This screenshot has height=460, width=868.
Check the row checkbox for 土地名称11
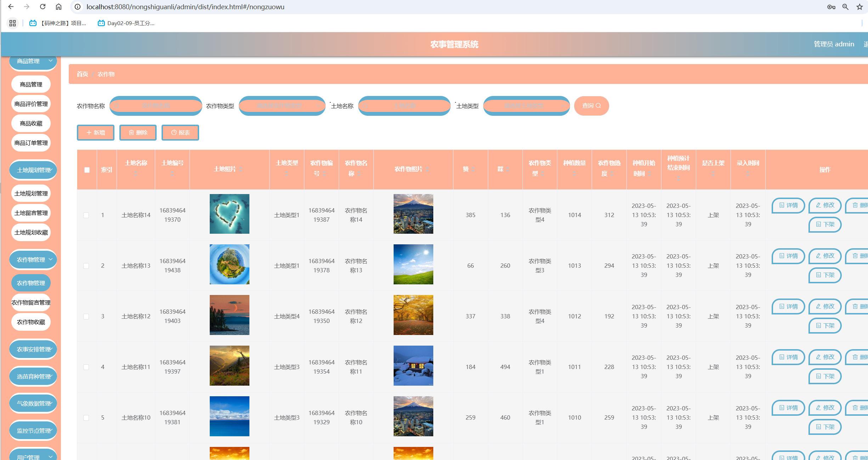click(86, 367)
